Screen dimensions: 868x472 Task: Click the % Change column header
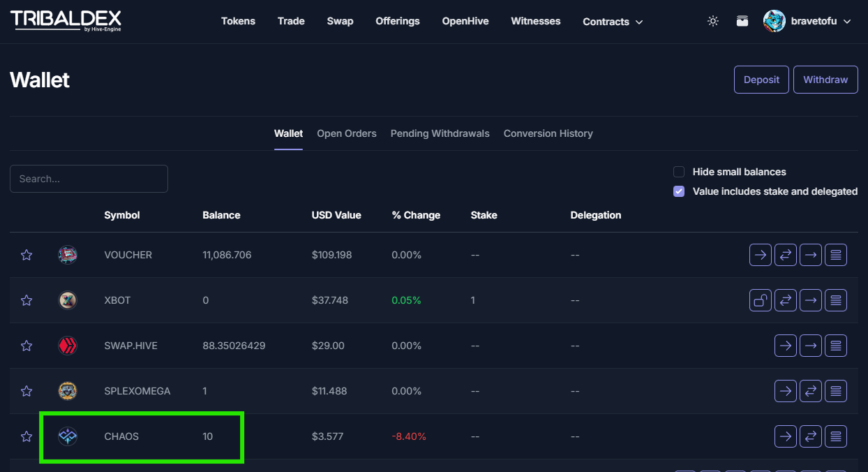(416, 215)
